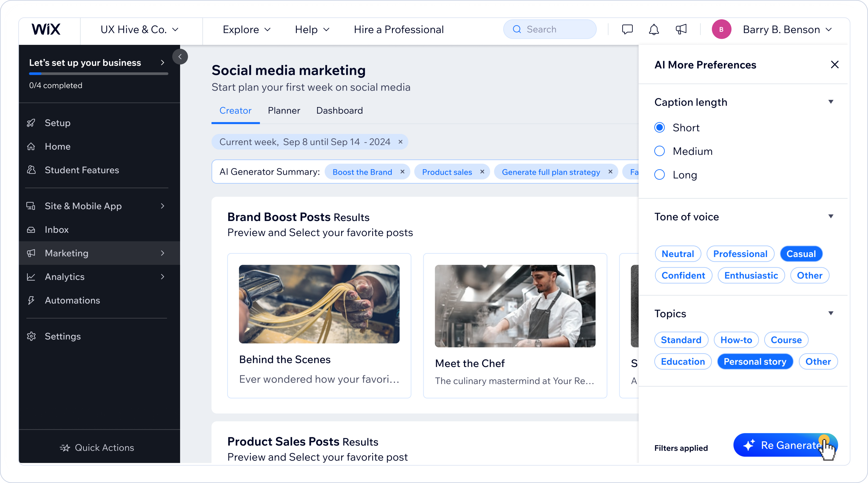Close the AI More Preferences panel
This screenshot has height=483, width=868.
coord(834,65)
